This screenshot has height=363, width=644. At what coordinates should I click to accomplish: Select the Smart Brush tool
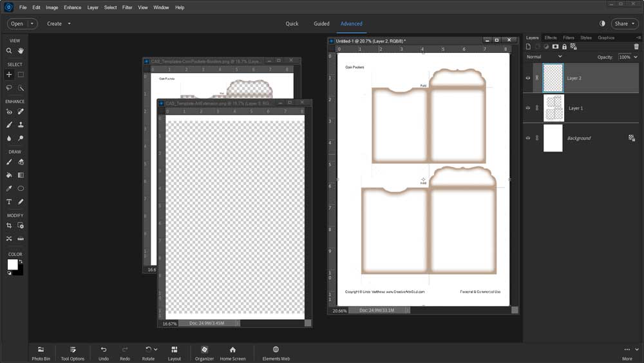tap(8, 124)
